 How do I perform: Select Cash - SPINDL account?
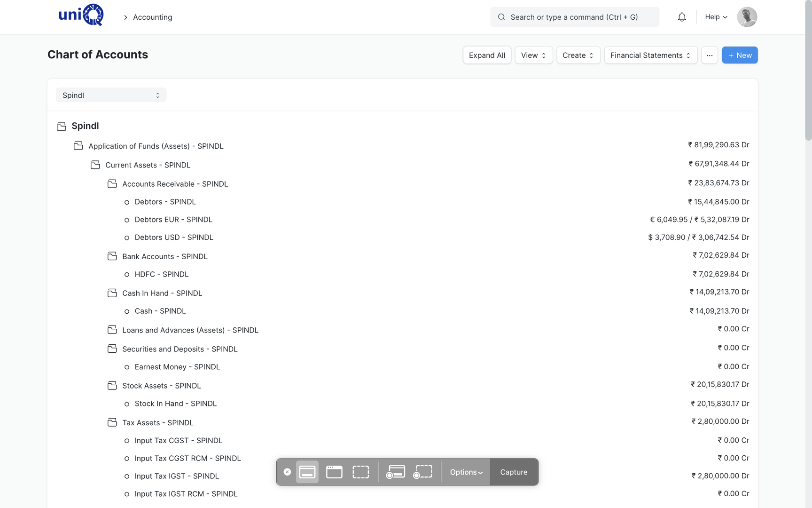click(160, 311)
